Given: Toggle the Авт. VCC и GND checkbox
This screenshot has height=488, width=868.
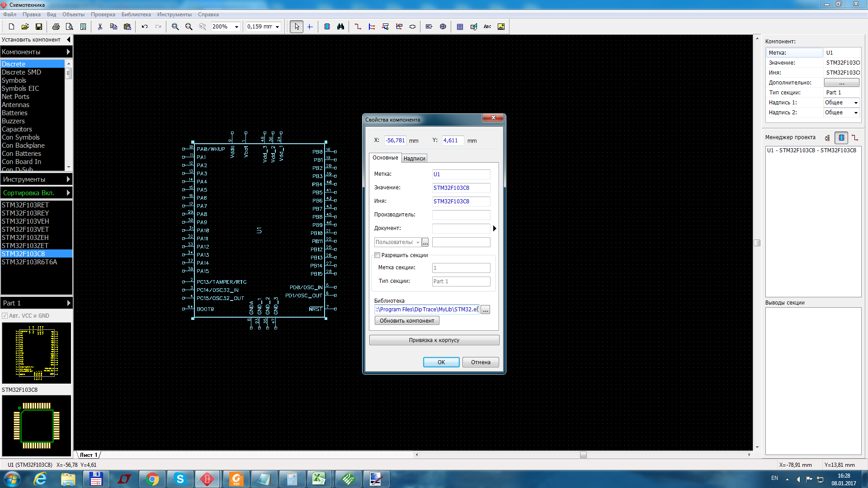Looking at the screenshot, I should (x=5, y=316).
